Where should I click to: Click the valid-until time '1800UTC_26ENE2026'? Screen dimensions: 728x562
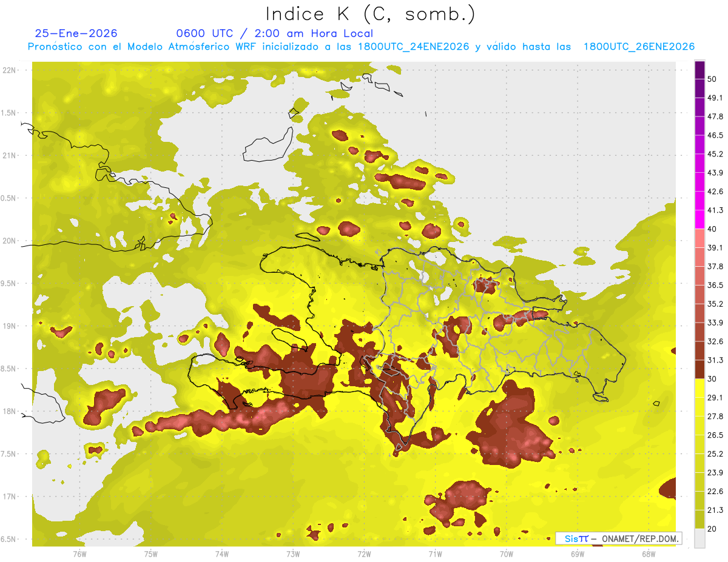coord(639,47)
